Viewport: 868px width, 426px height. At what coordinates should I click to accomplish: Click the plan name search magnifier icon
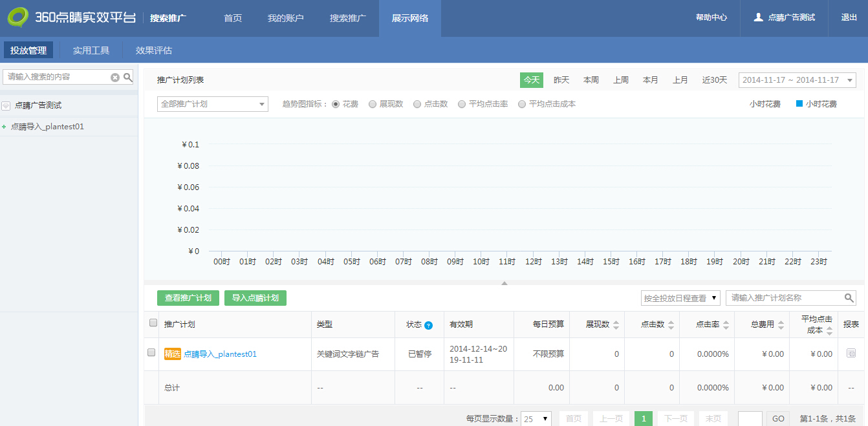849,298
